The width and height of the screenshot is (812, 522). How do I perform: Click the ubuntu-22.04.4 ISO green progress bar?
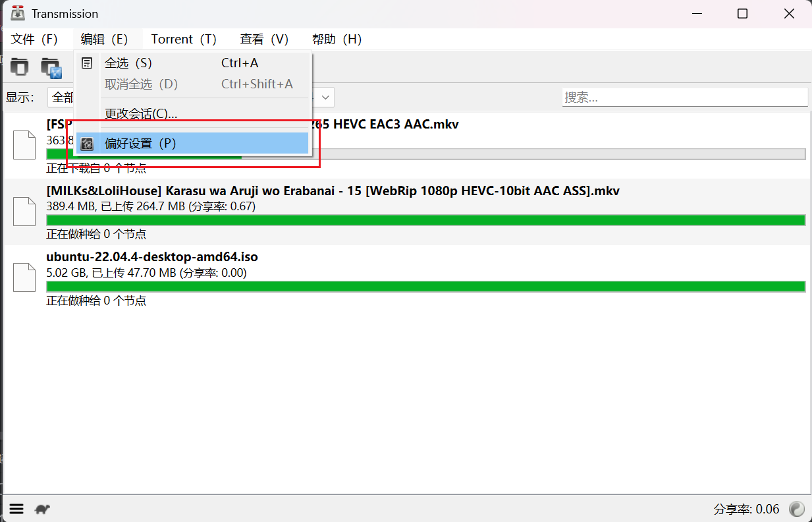(x=425, y=287)
